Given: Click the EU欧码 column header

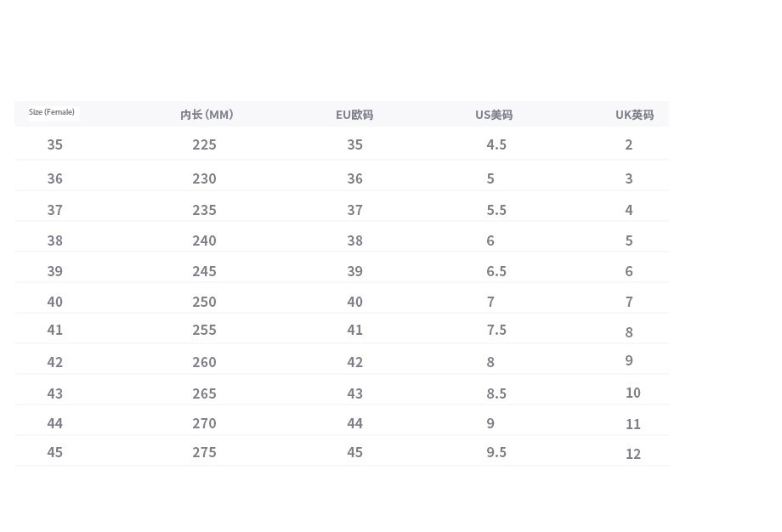Looking at the screenshot, I should coord(354,115).
